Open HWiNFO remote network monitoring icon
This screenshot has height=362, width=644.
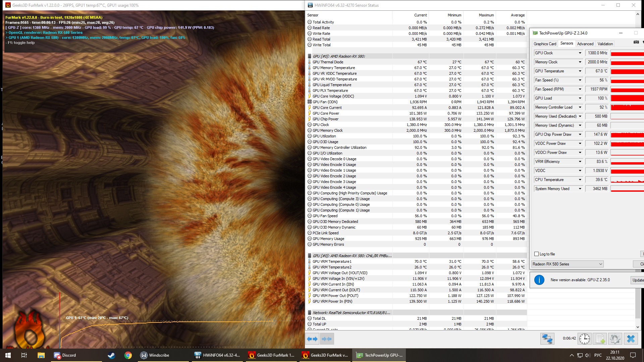547,339
